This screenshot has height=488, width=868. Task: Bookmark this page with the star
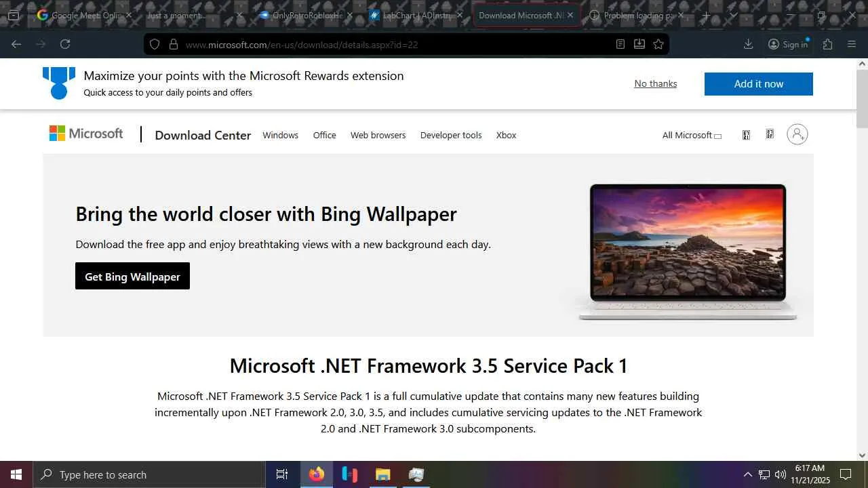pyautogui.click(x=658, y=44)
